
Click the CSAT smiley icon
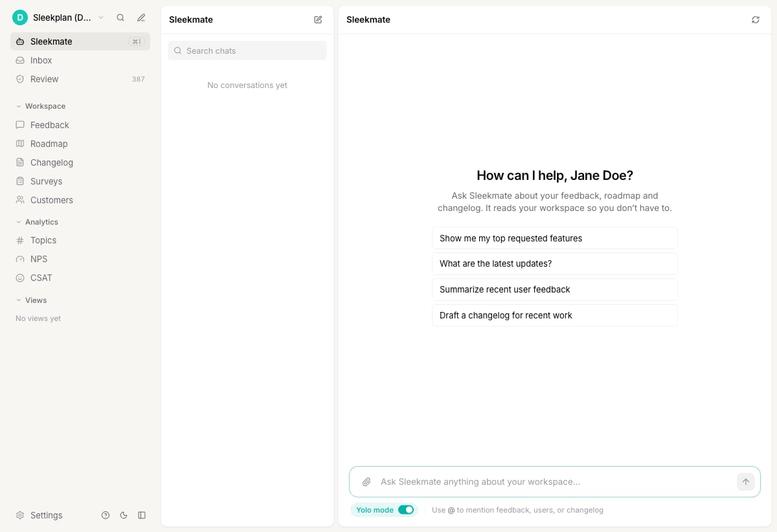pyautogui.click(x=20, y=278)
